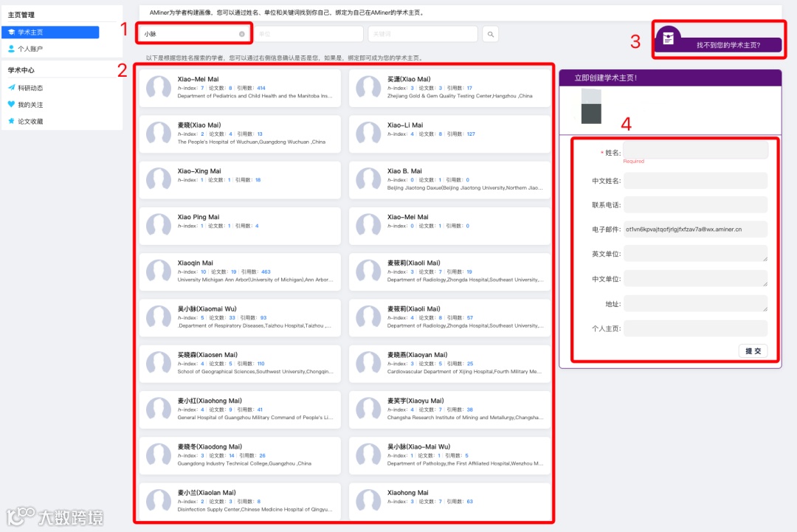Click the 立即创建学术主页! panel header
Screen dimensions: 797x532
[670, 77]
